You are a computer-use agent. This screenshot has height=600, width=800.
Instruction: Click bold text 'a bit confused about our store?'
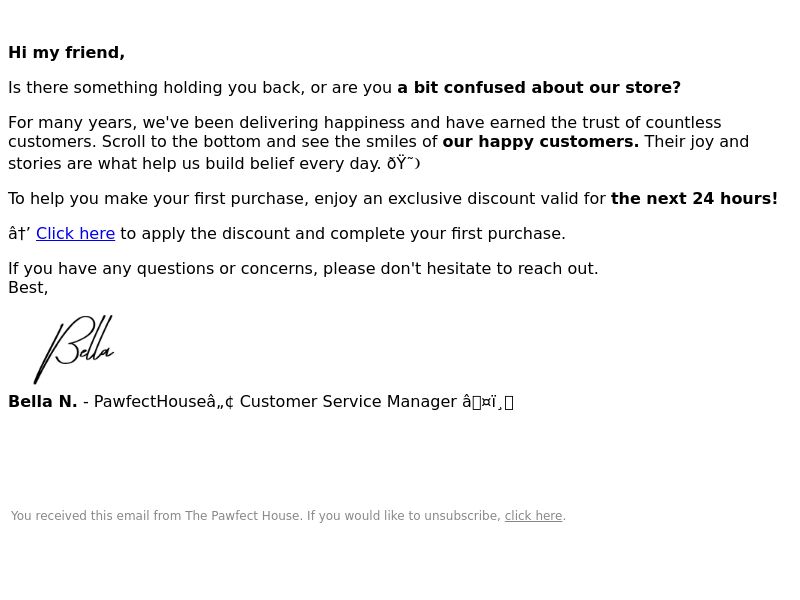coord(539,88)
